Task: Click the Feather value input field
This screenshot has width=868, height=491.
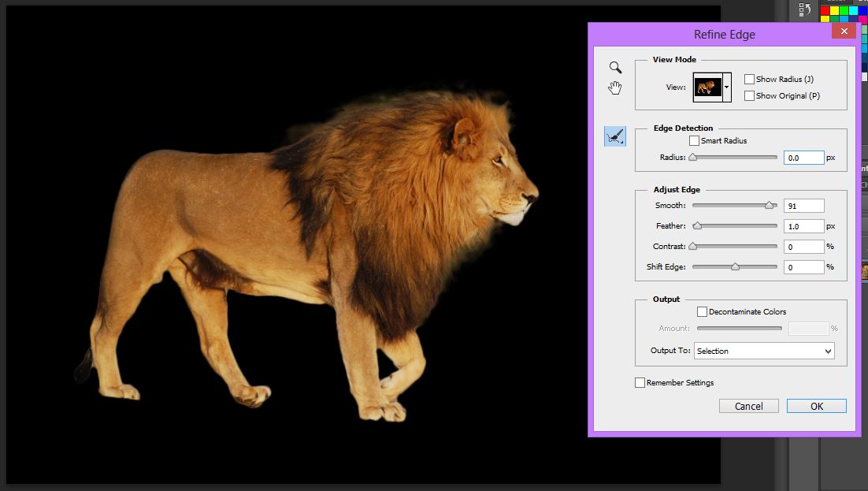Action: click(x=803, y=226)
